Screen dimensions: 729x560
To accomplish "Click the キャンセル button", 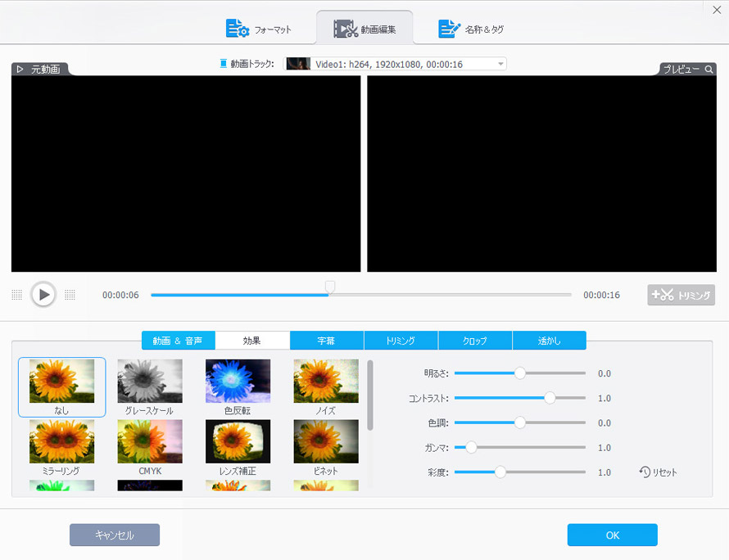I will pos(115,535).
